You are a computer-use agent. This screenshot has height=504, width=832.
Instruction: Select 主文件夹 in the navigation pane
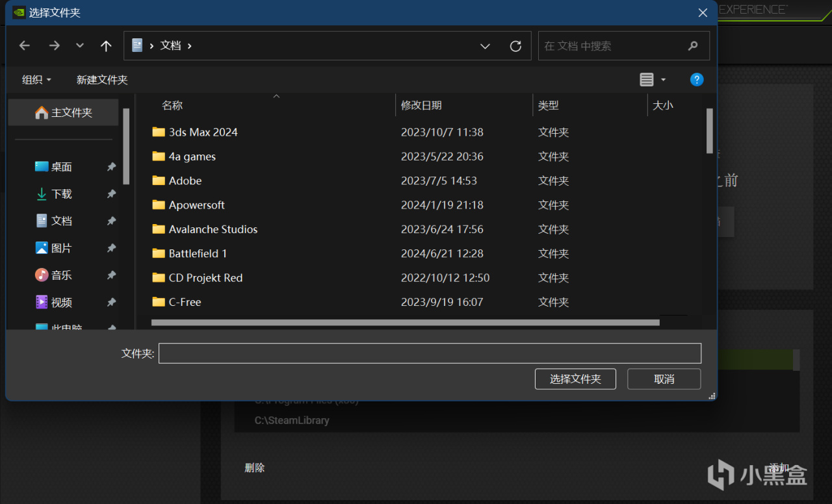pyautogui.click(x=64, y=112)
